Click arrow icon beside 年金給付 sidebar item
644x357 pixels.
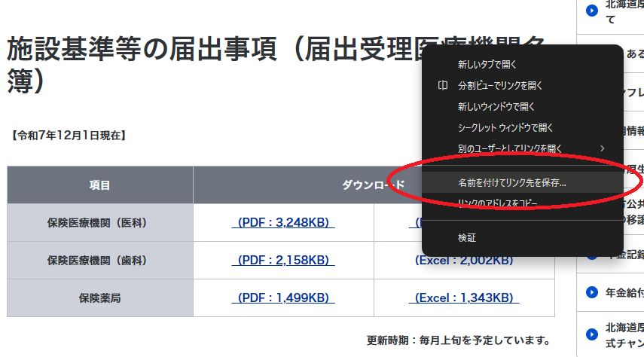[591, 291]
